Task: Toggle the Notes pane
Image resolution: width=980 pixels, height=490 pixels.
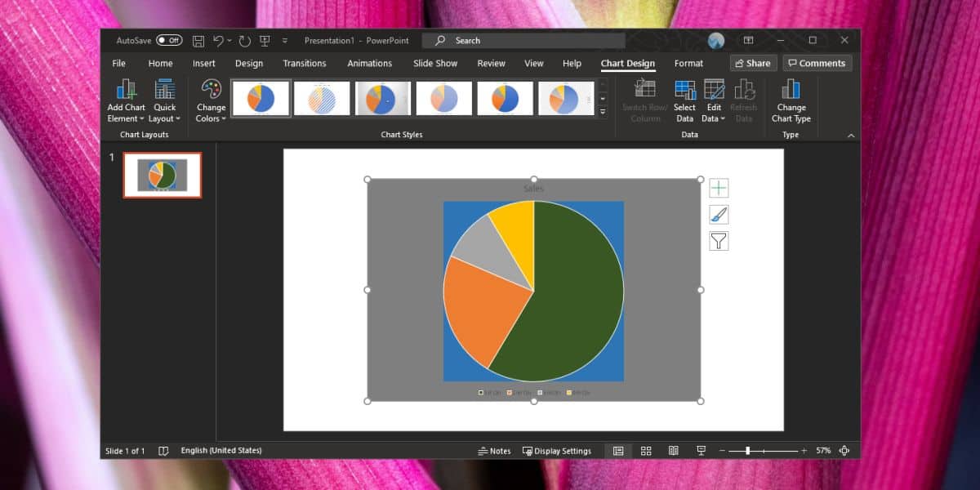Action: click(x=494, y=451)
